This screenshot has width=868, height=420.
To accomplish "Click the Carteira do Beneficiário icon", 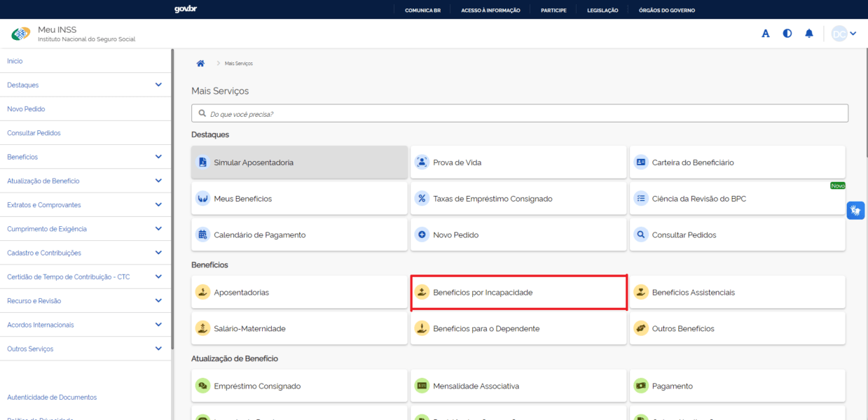I will [x=640, y=162].
